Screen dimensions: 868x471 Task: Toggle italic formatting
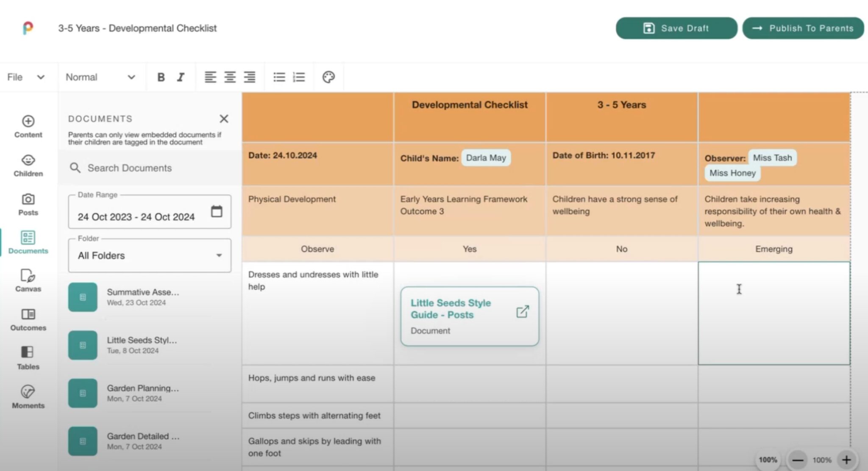coord(181,77)
